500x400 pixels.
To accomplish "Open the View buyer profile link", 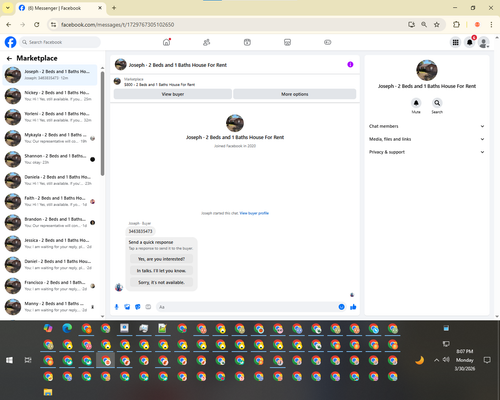I will coord(254,213).
